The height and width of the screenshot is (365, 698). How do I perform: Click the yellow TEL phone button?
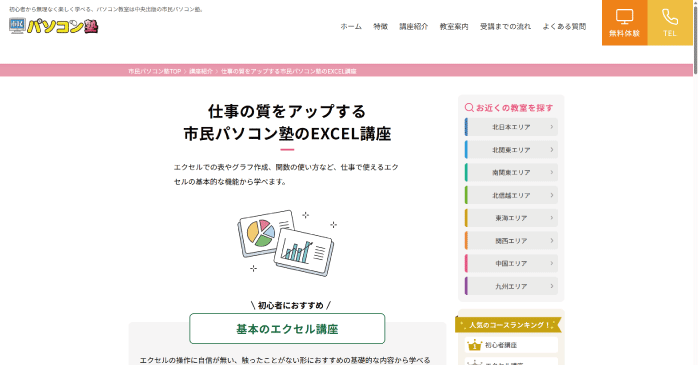(670, 23)
